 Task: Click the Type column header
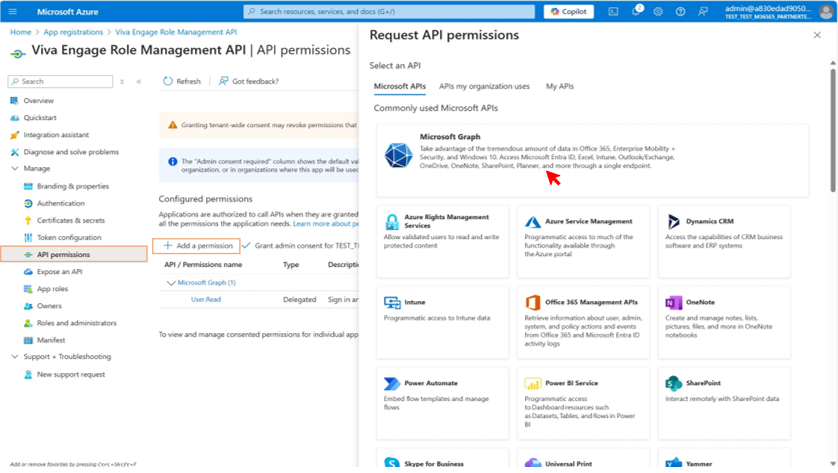pyautogui.click(x=291, y=265)
